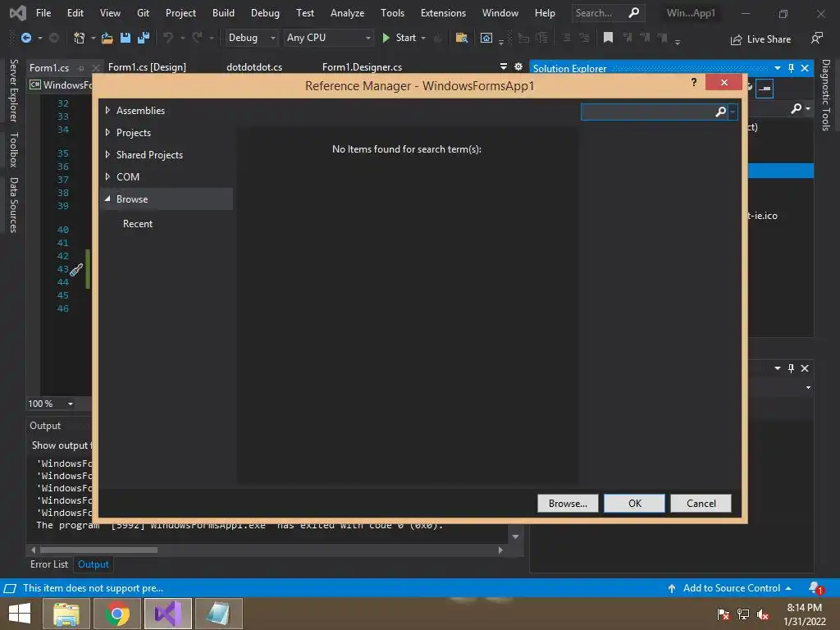
Task: Switch to dotdotdot.cs tab
Action: 254,67
